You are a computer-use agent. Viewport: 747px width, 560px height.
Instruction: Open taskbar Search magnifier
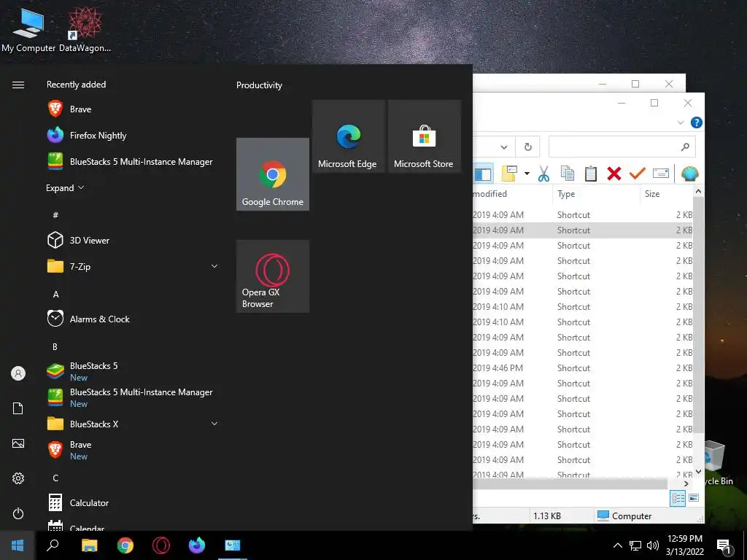click(53, 545)
